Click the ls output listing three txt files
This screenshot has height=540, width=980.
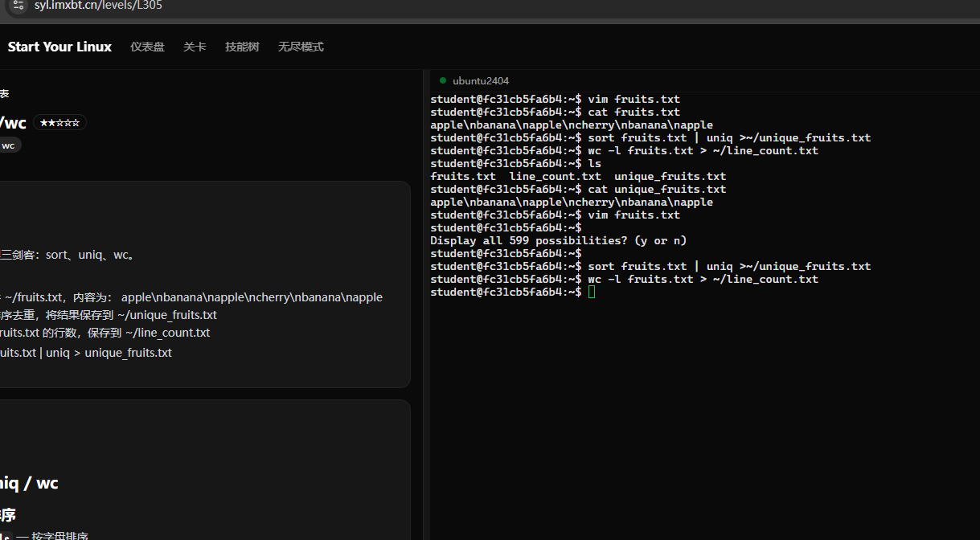coord(578,176)
